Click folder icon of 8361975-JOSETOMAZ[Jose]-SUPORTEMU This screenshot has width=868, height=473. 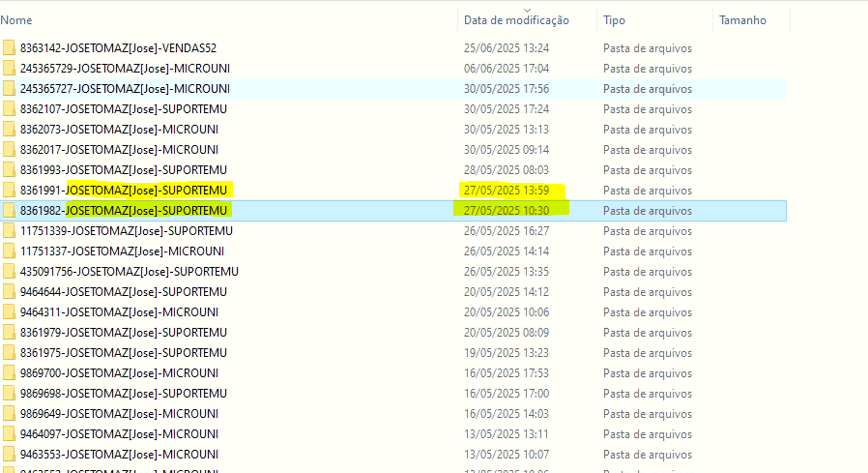coord(9,353)
